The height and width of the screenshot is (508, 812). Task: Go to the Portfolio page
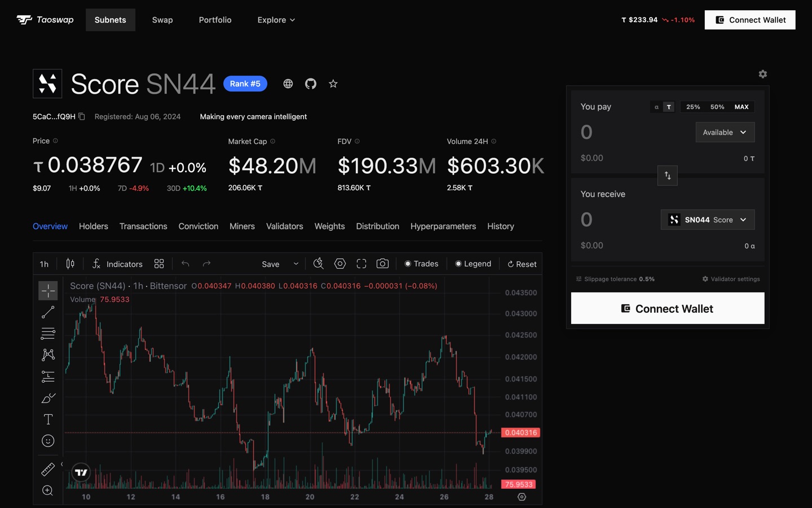coord(215,20)
